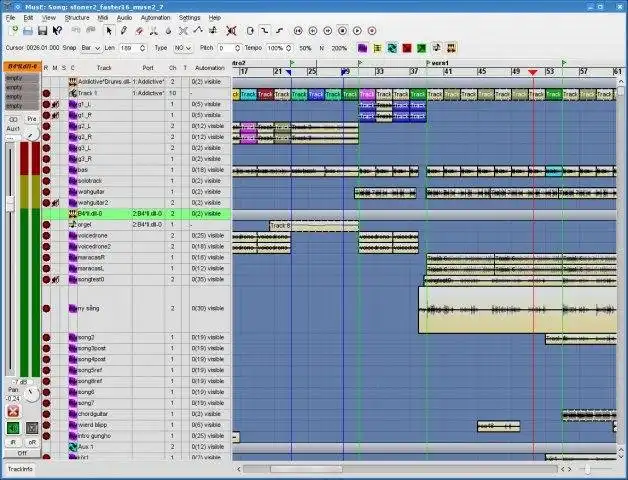Viewport: 628px width, 480px height.
Task: Click the New Song toolbar icon
Action: coord(13,31)
